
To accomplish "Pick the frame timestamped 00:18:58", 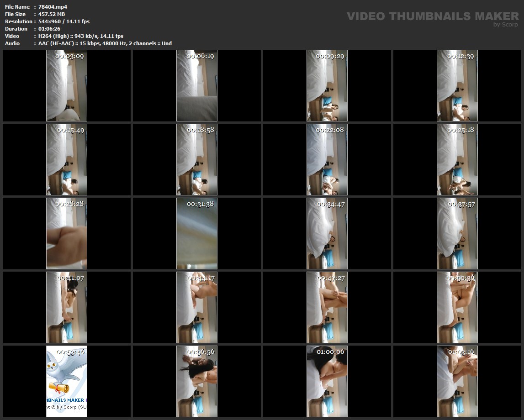I will [x=197, y=159].
